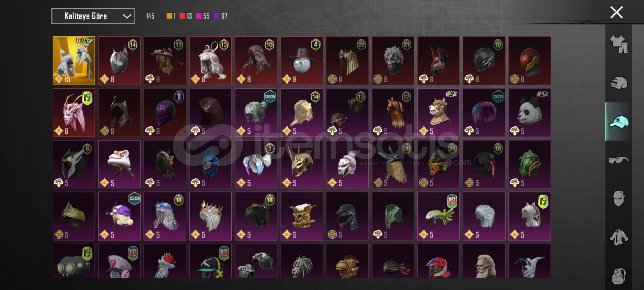Close the inventory with the X icon
644x290 pixels.
point(616,13)
